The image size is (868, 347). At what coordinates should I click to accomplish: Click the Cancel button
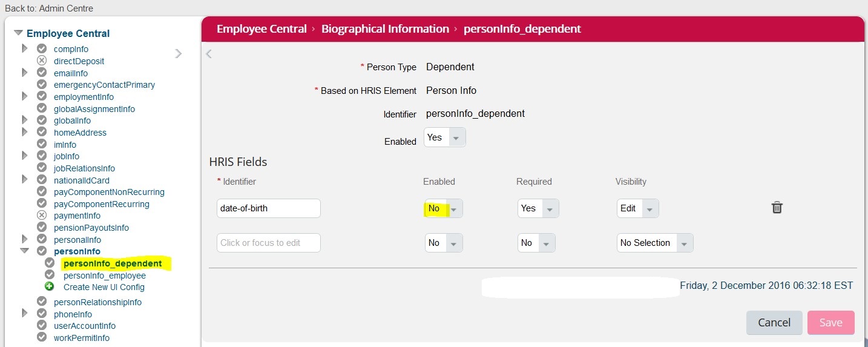[774, 323]
